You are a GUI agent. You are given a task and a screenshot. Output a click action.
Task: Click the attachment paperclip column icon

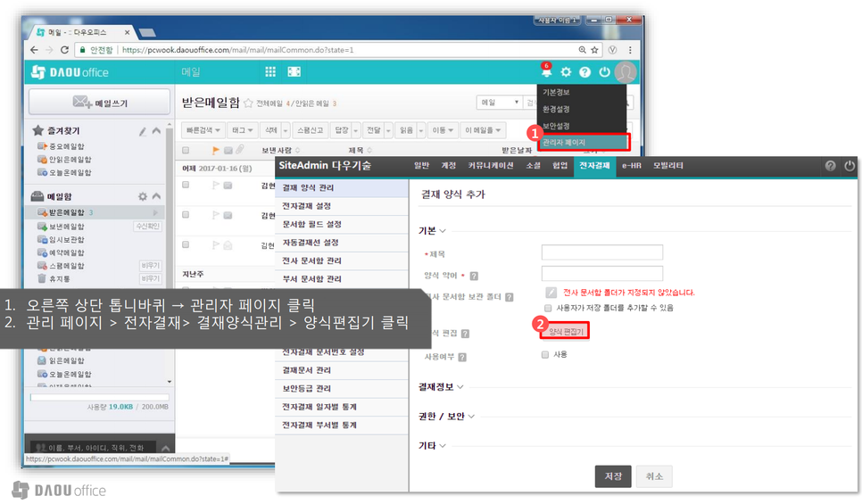tap(240, 150)
